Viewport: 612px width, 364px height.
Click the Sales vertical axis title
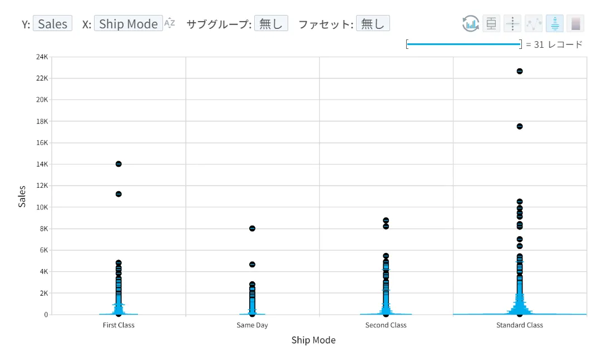coord(22,196)
